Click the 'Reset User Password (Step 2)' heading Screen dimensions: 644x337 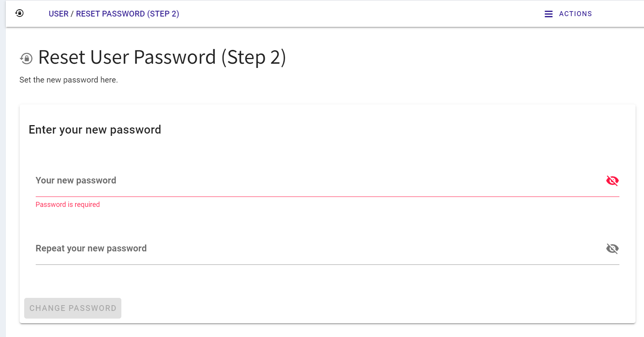coord(162,58)
